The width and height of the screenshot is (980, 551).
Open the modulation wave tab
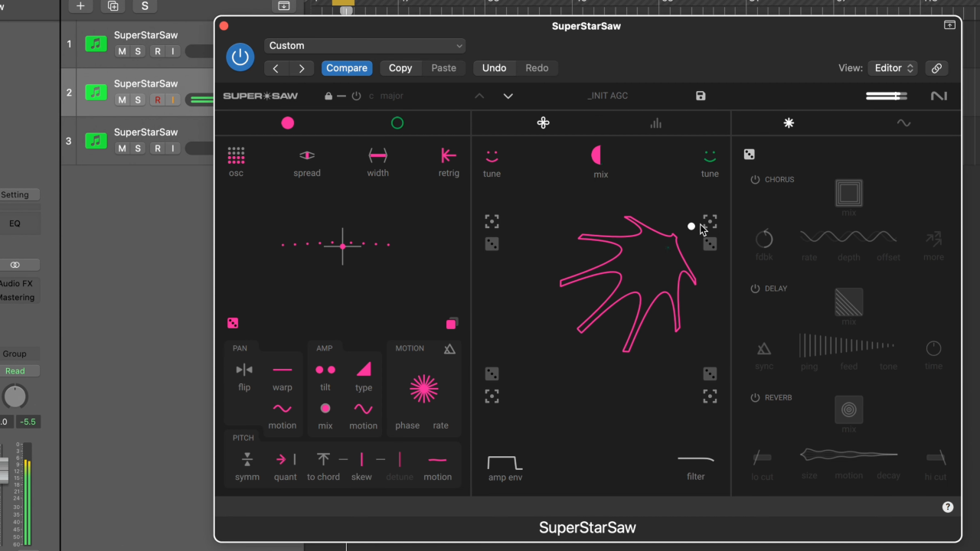(x=903, y=122)
